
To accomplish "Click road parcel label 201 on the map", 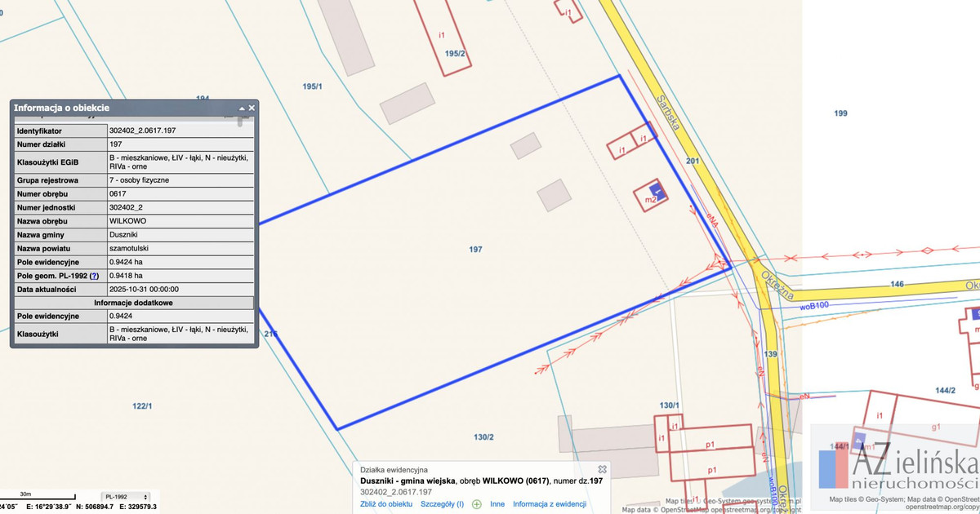I will click(x=693, y=162).
